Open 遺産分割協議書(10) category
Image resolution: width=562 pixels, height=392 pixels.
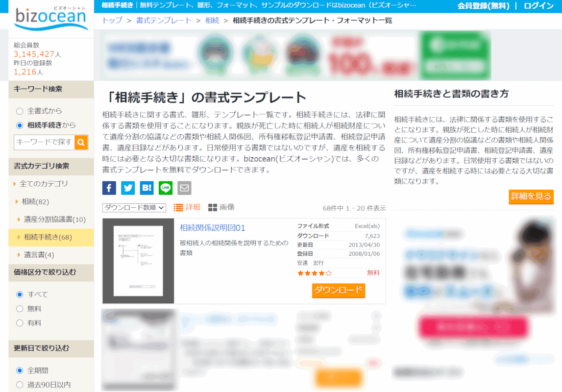pyautogui.click(x=54, y=219)
